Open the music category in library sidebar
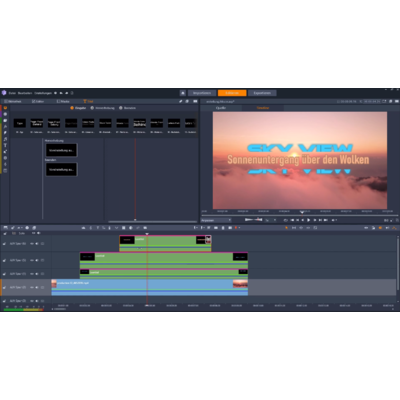400x400 pixels. [5, 139]
